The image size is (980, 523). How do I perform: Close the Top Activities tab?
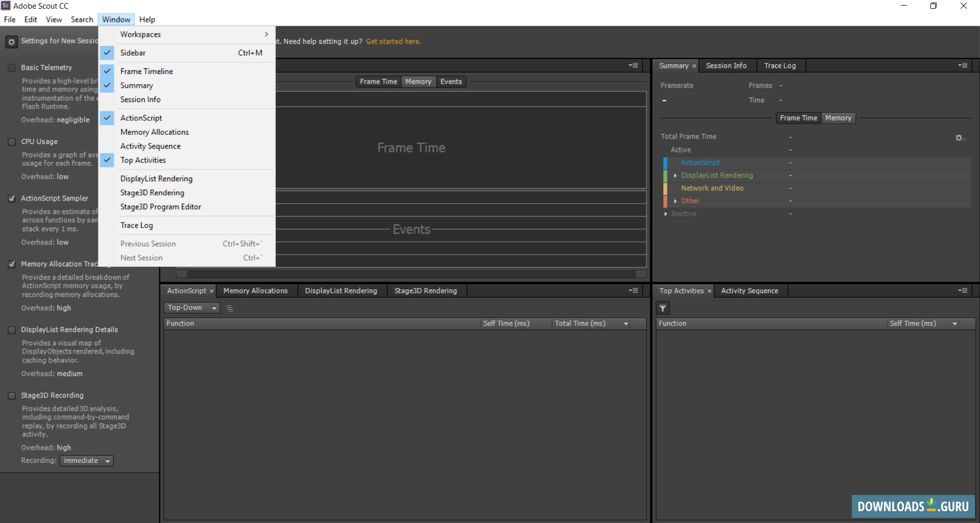[x=709, y=291]
